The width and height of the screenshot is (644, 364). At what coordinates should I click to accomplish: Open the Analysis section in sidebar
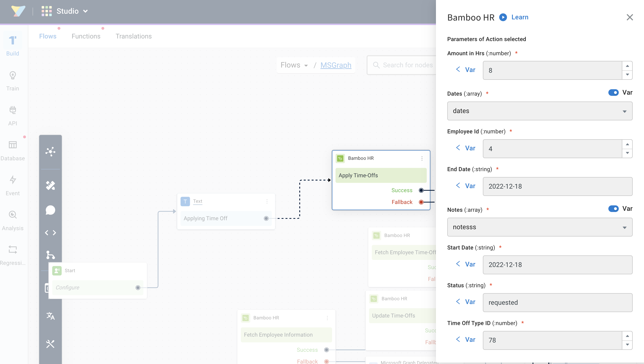13,221
